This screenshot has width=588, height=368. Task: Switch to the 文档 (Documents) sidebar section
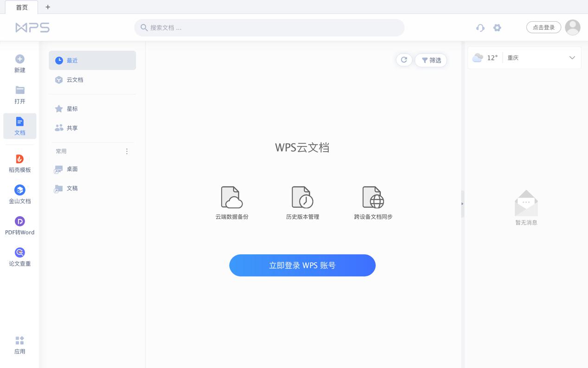[x=19, y=126]
